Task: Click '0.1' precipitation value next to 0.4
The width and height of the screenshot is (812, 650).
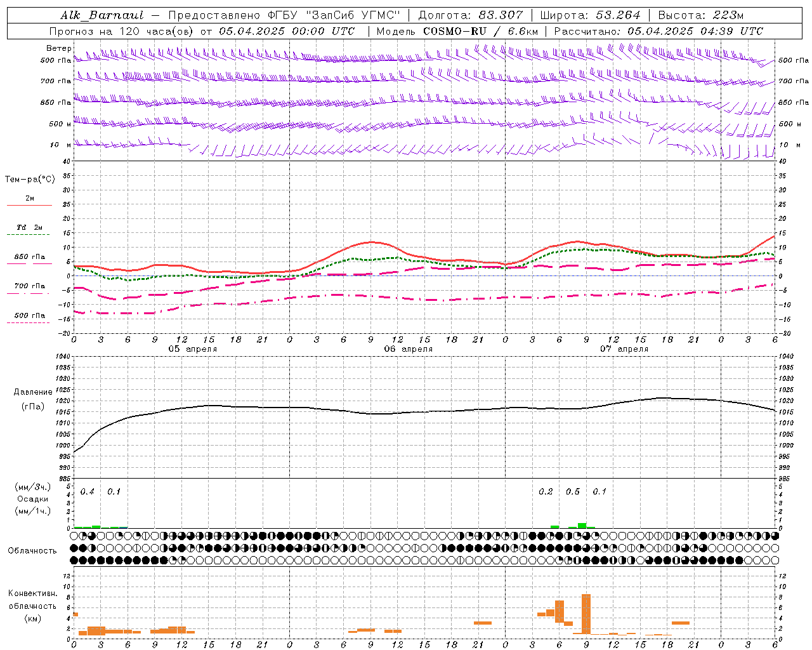Action: (114, 492)
